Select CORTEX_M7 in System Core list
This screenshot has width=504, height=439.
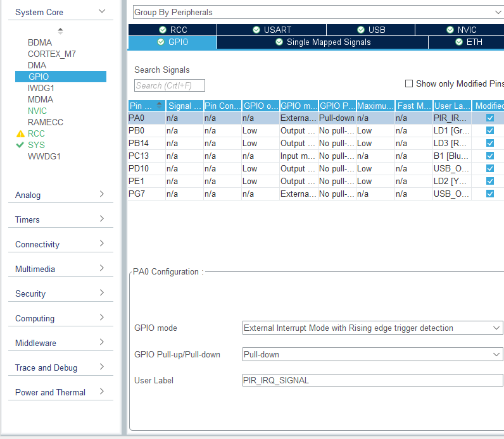point(51,54)
